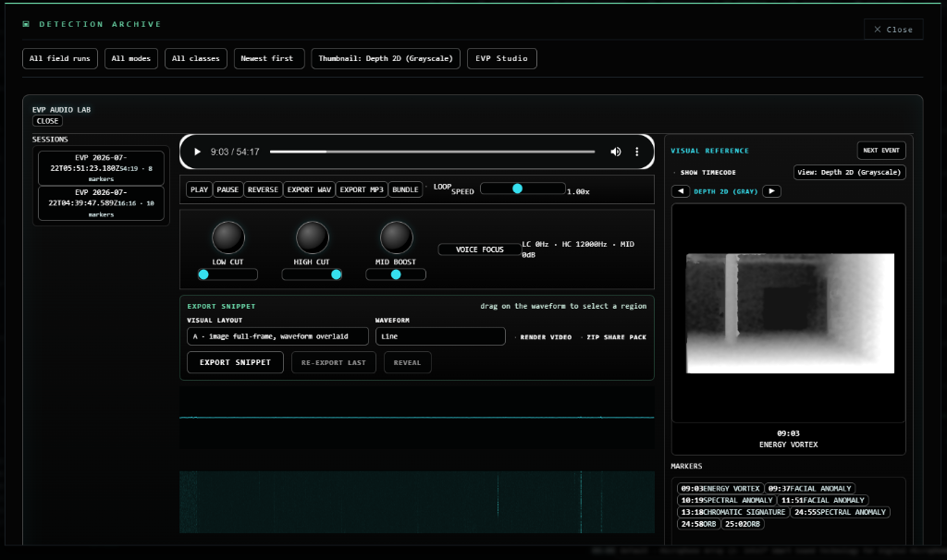Click EXPORT WAV
947x560 pixels.
[x=309, y=189]
